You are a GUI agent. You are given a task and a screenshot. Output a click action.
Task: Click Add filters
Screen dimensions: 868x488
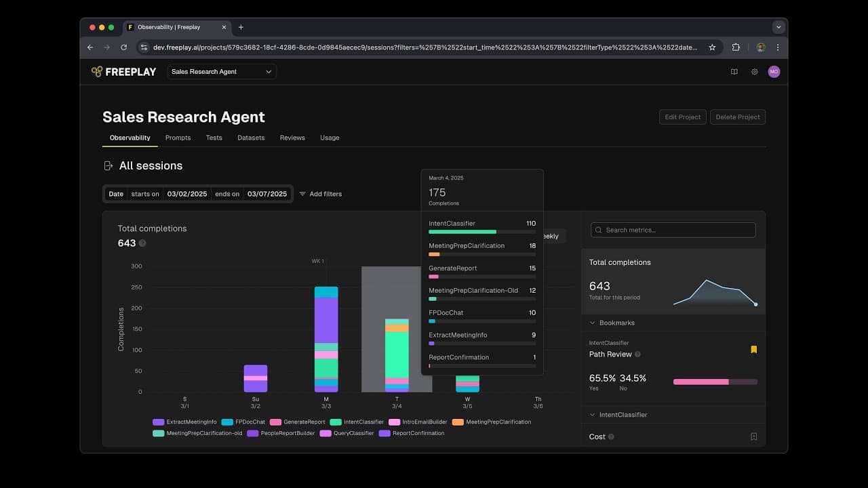pyautogui.click(x=321, y=194)
